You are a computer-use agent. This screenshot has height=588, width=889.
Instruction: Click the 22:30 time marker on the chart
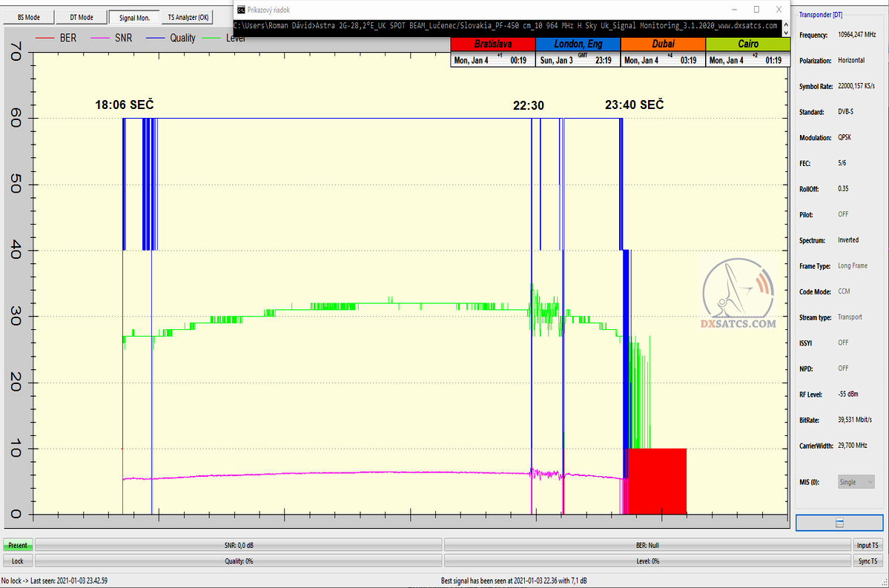(x=528, y=105)
